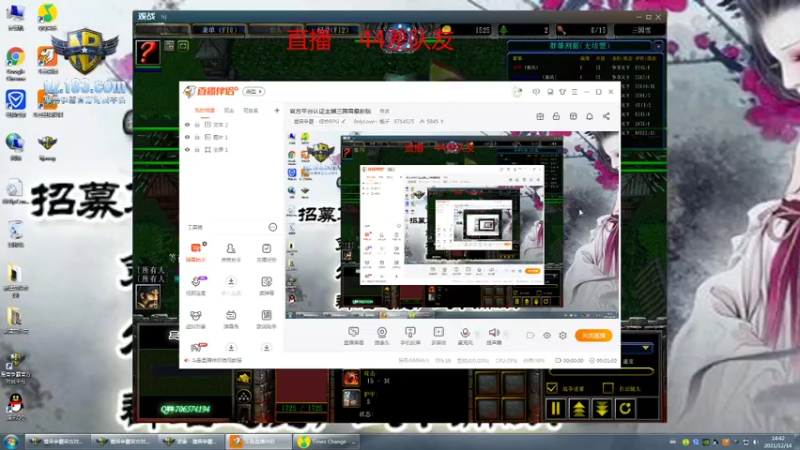Pause the replay with yellow pause button
This screenshot has height=450, width=800.
(x=555, y=408)
